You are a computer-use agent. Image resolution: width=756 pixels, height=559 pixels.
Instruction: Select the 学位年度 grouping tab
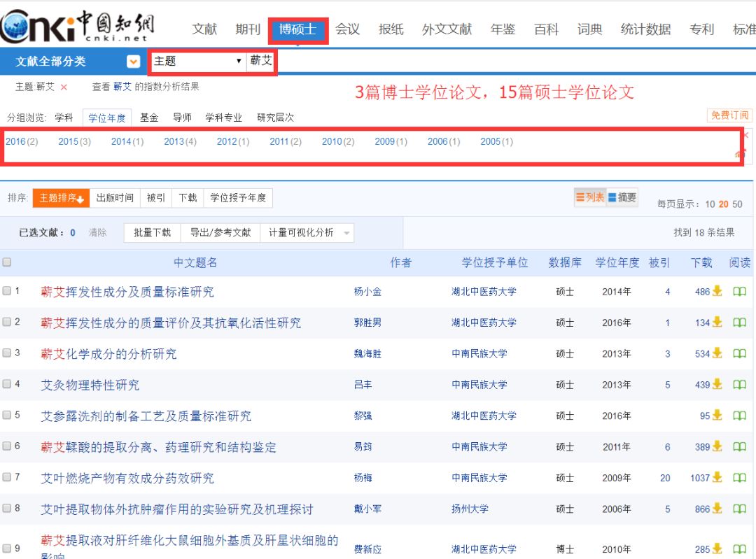pos(106,118)
